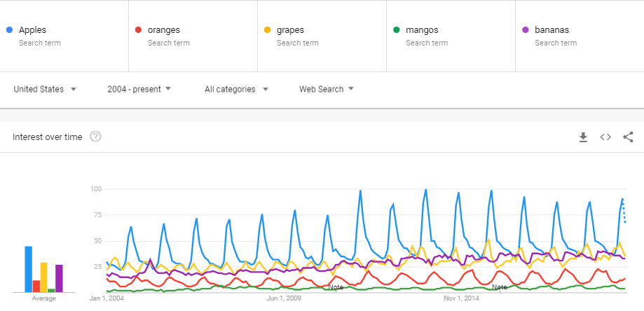The image size is (644, 311).
Task: Click the red oranges color dot
Action: click(139, 30)
